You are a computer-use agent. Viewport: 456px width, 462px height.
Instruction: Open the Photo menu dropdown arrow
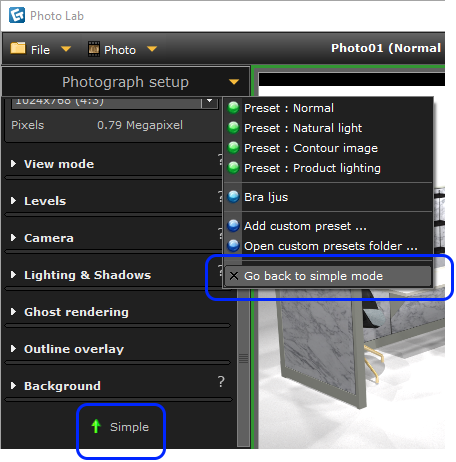click(x=152, y=49)
